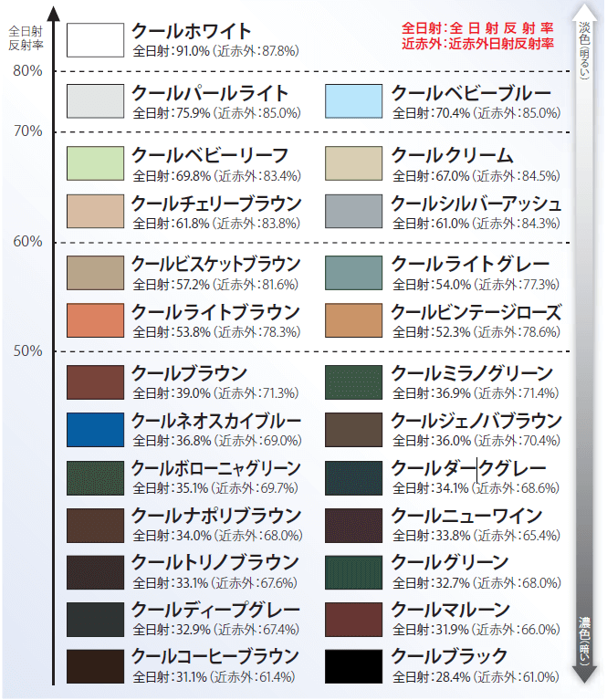Pick the クールライトグレー teal-gray swatch

[353, 272]
